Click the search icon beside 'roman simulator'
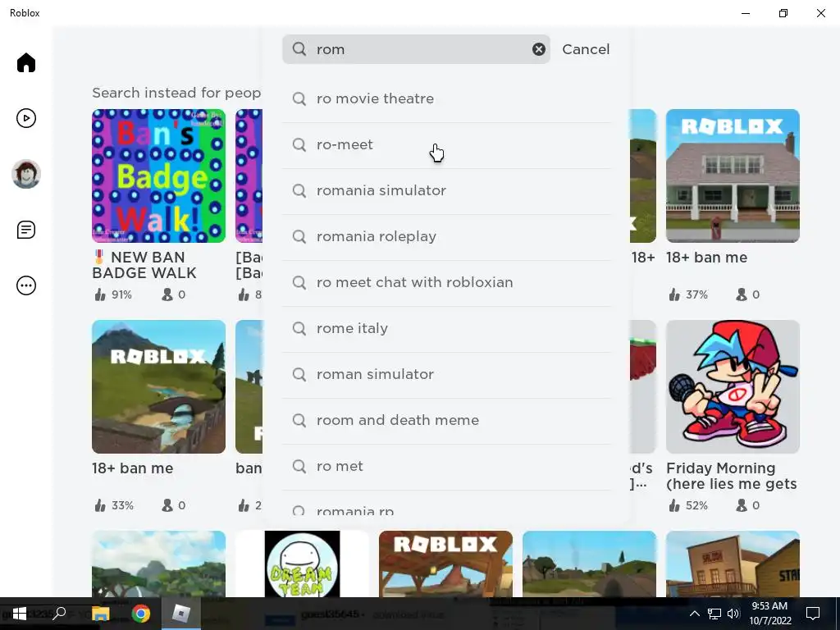 click(x=299, y=374)
